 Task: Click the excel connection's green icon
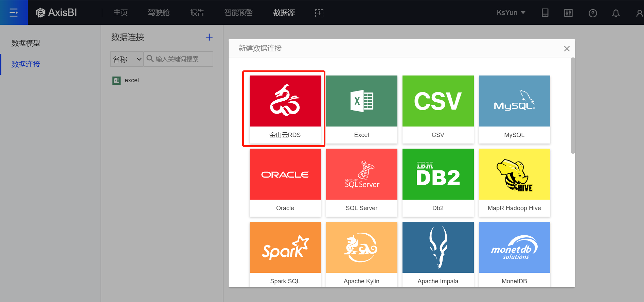(x=117, y=81)
